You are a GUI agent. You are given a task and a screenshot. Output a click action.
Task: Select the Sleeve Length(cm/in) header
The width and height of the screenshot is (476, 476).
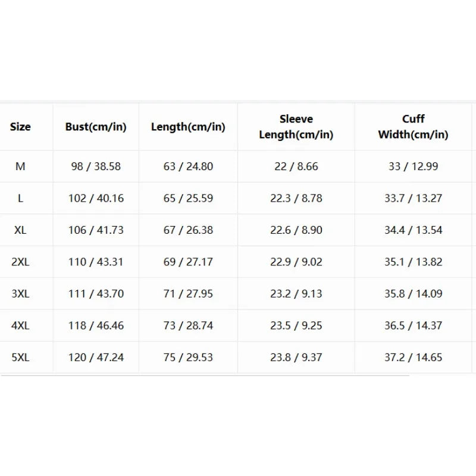(296, 127)
